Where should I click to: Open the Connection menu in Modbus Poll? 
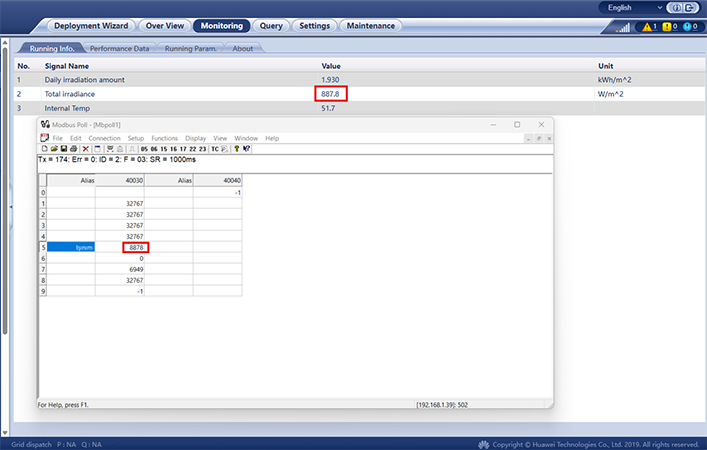click(x=104, y=138)
